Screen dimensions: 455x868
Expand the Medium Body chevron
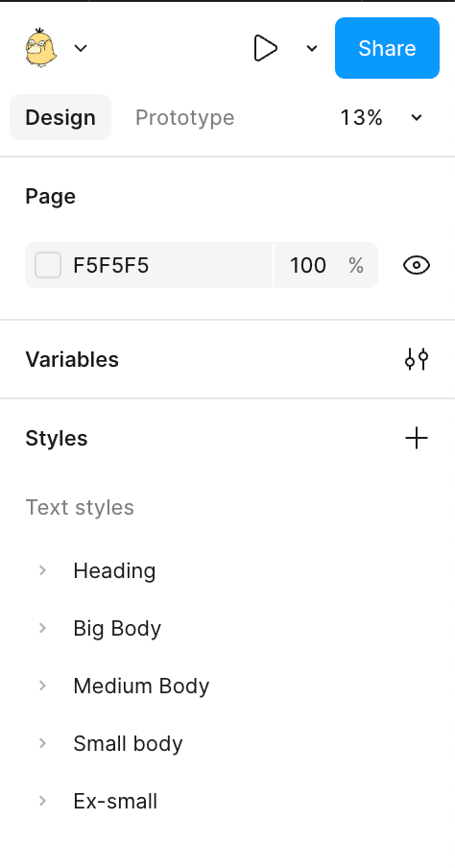coord(42,686)
